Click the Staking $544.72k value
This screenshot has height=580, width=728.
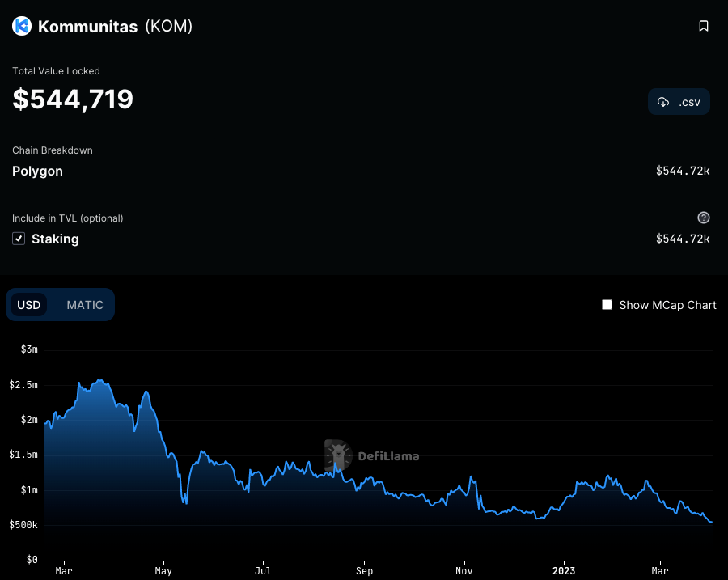click(683, 239)
